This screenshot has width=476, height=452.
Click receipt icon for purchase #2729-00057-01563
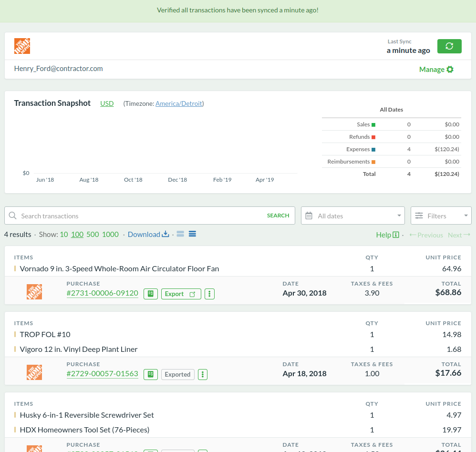pyautogui.click(x=150, y=374)
